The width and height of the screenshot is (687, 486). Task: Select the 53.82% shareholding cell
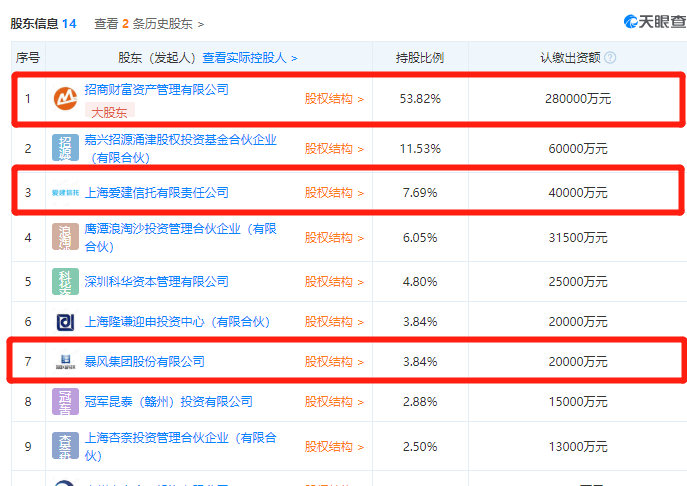[x=420, y=99]
